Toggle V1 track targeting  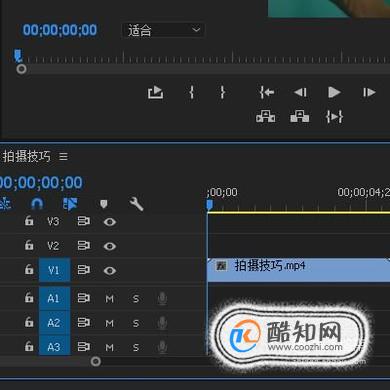tap(54, 270)
